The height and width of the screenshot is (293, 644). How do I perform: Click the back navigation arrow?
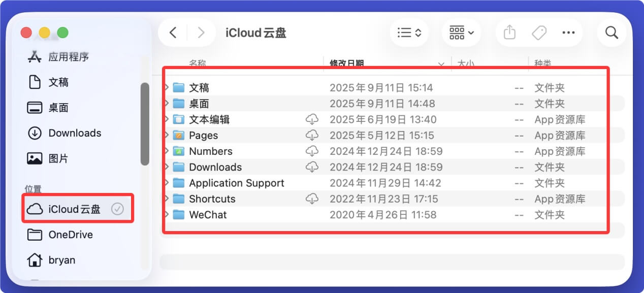[172, 32]
